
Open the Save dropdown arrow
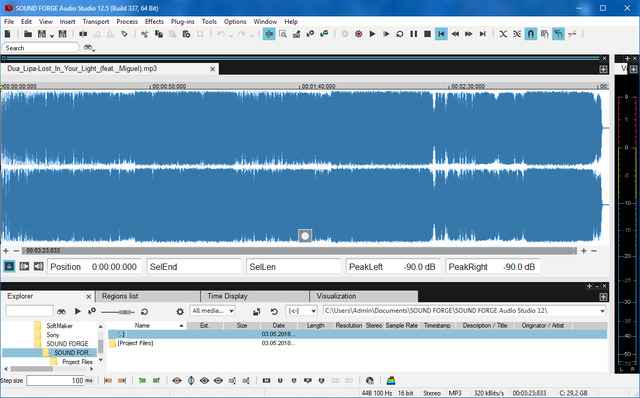pyautogui.click(x=52, y=36)
